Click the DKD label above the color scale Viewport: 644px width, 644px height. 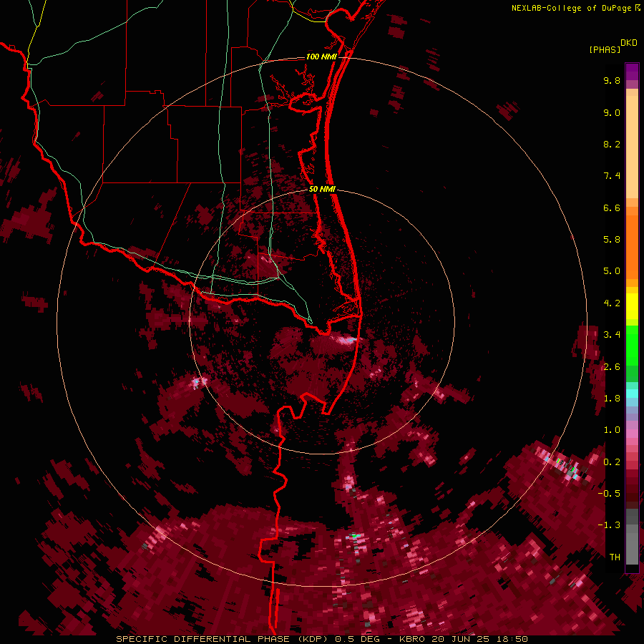click(629, 43)
